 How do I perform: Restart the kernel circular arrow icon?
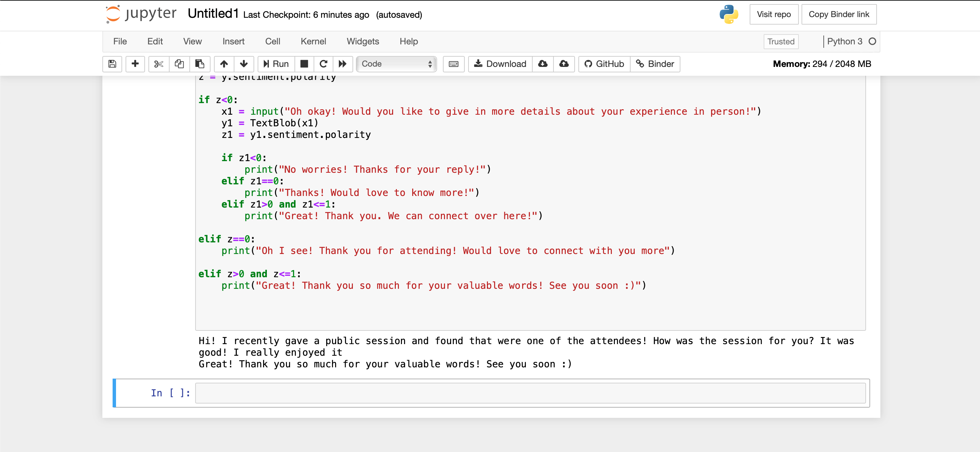pyautogui.click(x=323, y=64)
